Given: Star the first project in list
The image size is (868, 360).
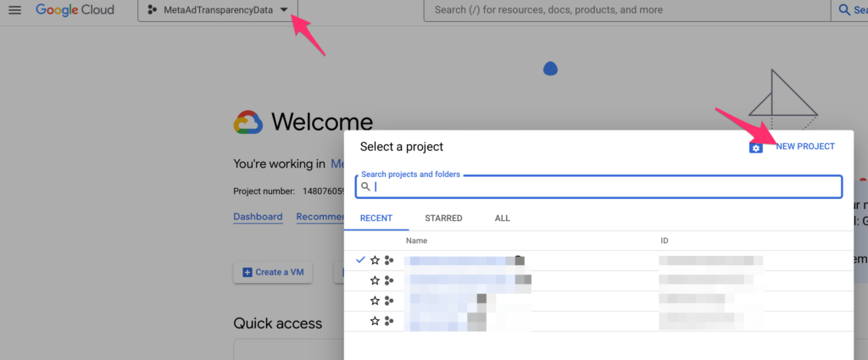Looking at the screenshot, I should [375, 260].
